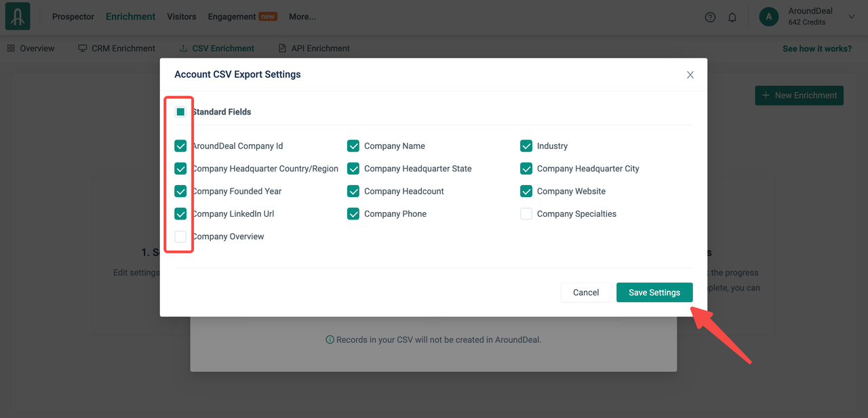Click the AroundDeal logo icon
The image size is (868, 418).
(x=18, y=16)
